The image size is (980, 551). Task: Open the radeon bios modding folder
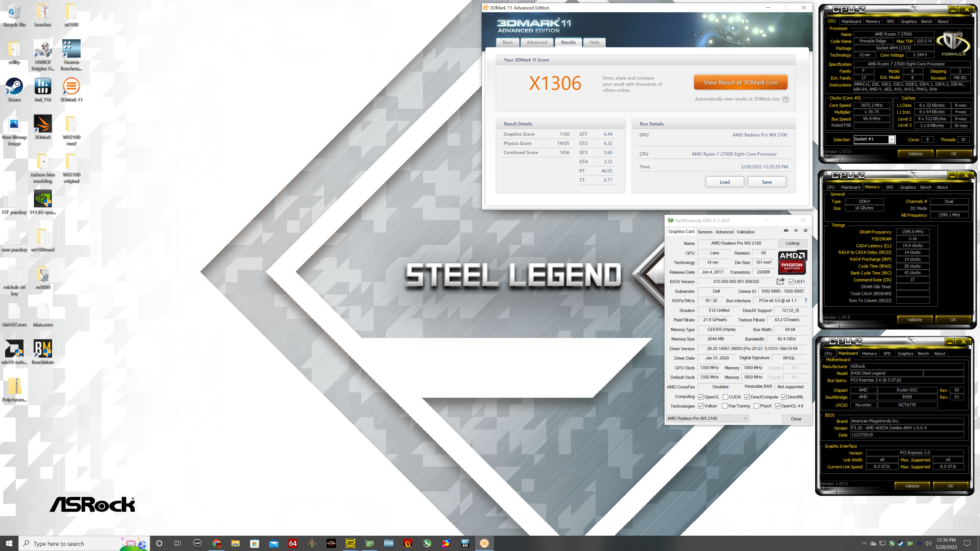(x=43, y=168)
